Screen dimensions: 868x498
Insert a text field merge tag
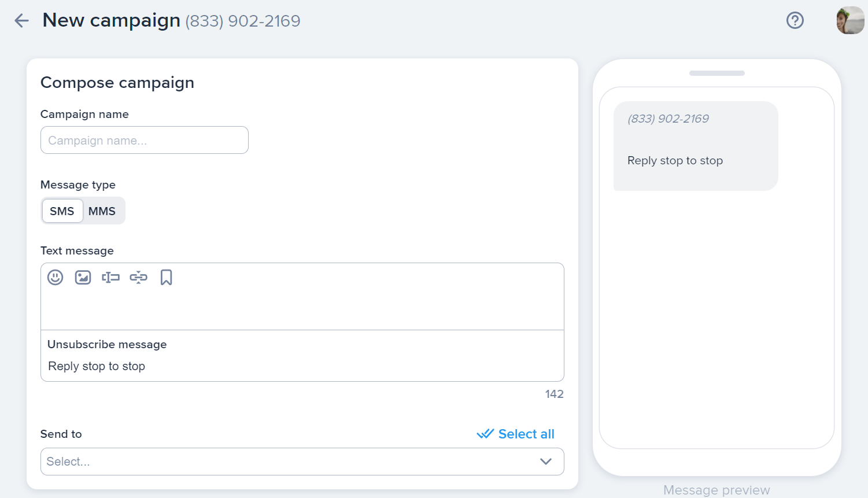point(110,277)
